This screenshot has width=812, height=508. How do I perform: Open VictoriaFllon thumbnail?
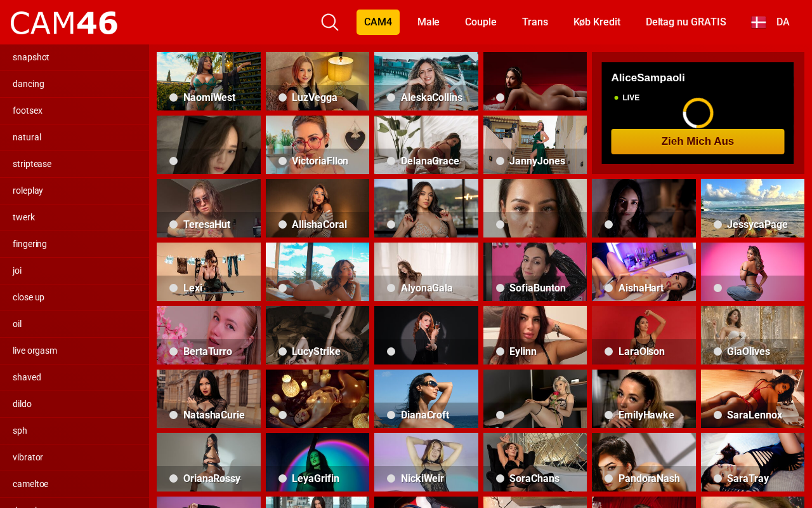[x=317, y=145]
